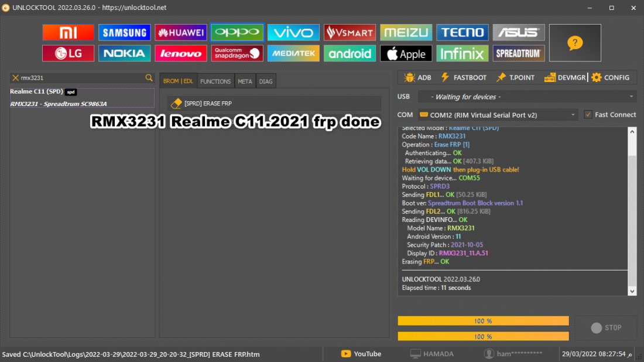Click the Security Patch 2021-10-05 value
This screenshot has height=362, width=644.
click(x=467, y=245)
